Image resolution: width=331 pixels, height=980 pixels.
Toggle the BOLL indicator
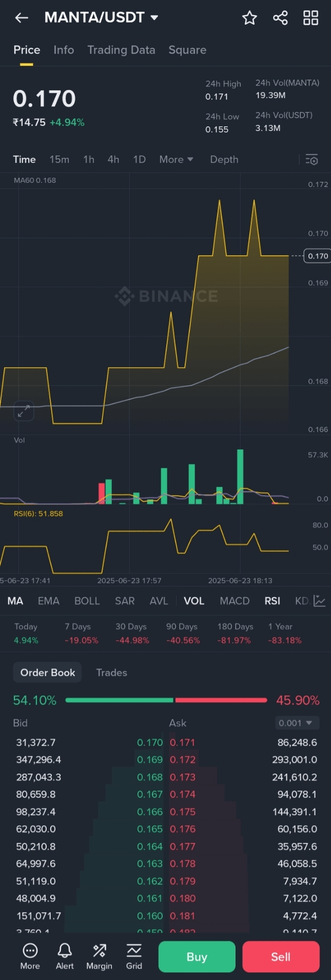[x=87, y=601]
